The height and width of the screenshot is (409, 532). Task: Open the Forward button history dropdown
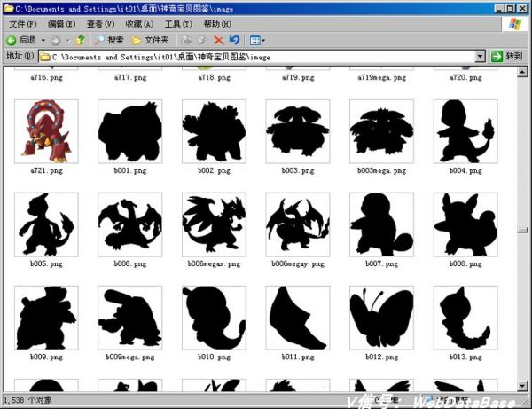pyautogui.click(x=68, y=41)
